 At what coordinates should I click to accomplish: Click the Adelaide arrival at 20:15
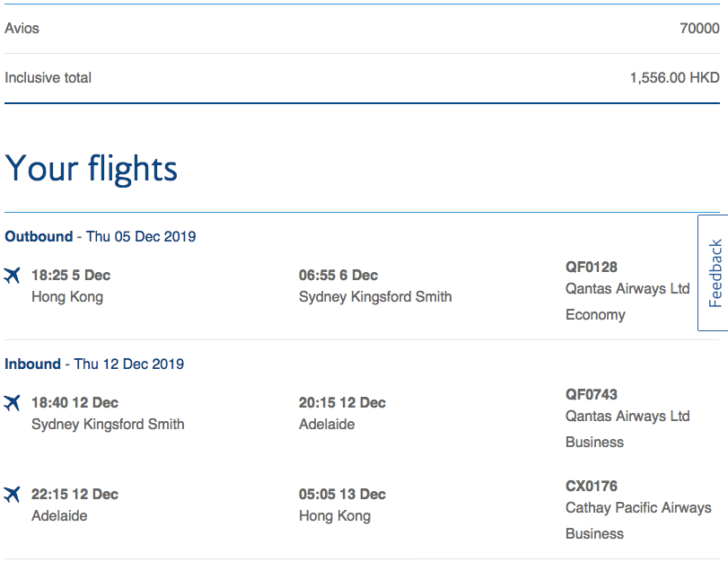(327, 424)
